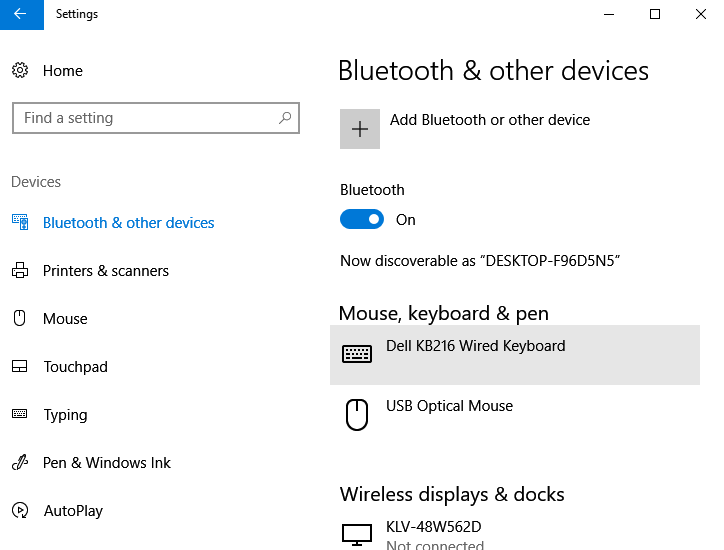Viewport: 724px width, 550px height.
Task: Select the USB Optical Mouse entry
Action: point(515,415)
